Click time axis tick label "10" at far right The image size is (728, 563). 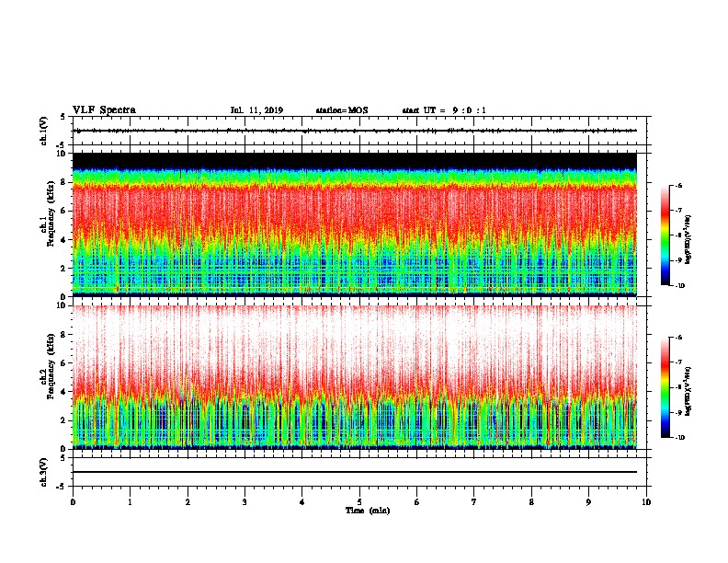pyautogui.click(x=646, y=502)
